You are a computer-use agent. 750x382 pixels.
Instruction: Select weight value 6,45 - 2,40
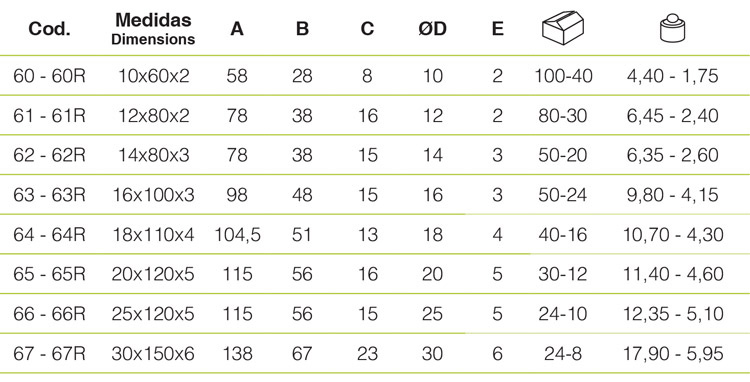pos(673,116)
